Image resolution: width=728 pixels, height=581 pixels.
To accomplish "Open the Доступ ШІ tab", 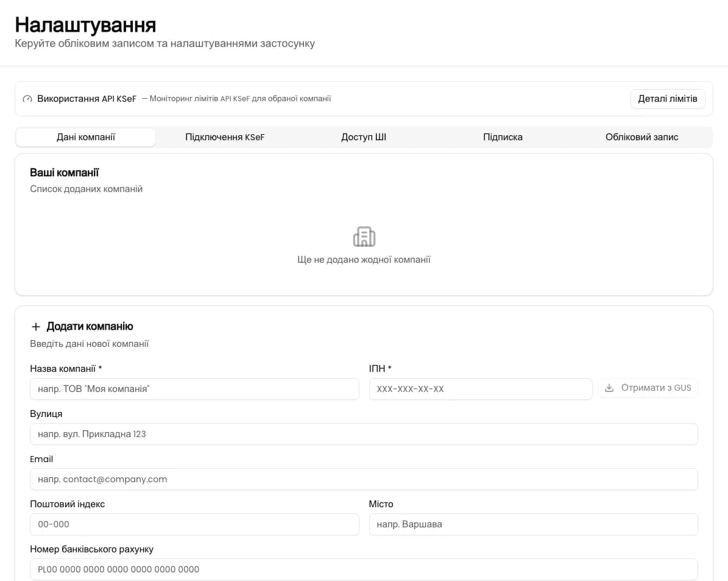I will 364,137.
